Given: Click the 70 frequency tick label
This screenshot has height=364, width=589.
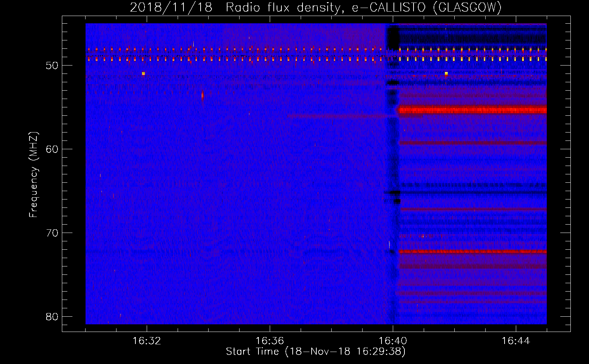Looking at the screenshot, I should [52, 233].
